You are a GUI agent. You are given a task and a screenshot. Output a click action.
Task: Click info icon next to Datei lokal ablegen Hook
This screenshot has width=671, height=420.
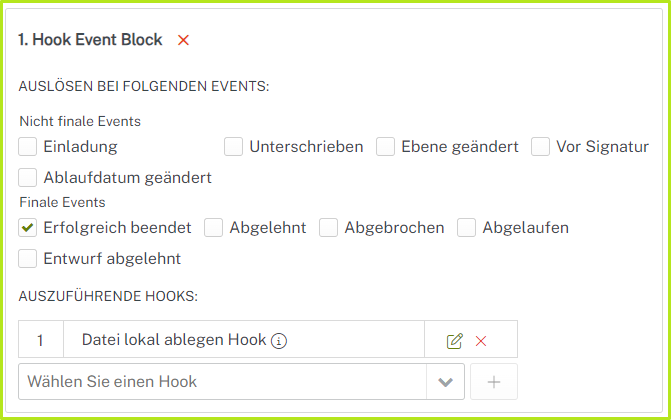coord(279,340)
